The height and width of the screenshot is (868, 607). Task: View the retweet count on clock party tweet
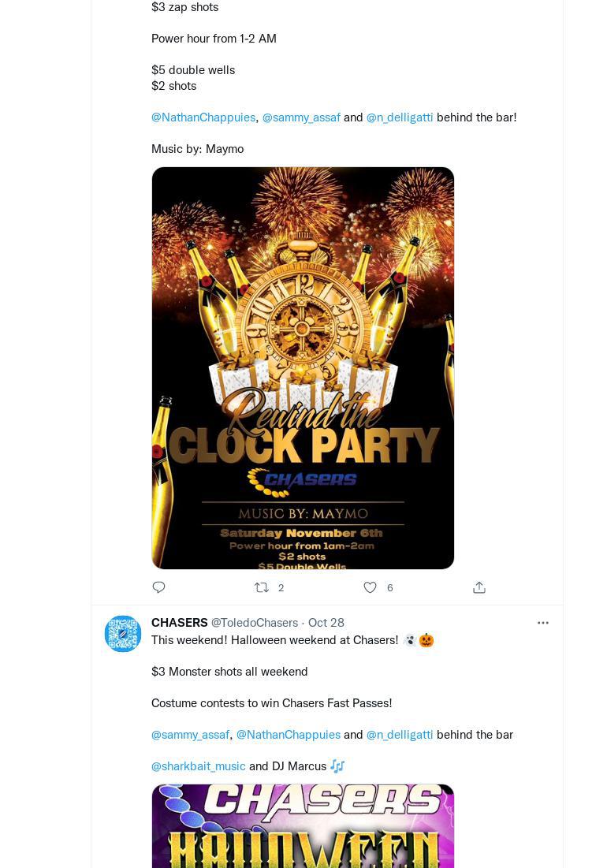(281, 588)
